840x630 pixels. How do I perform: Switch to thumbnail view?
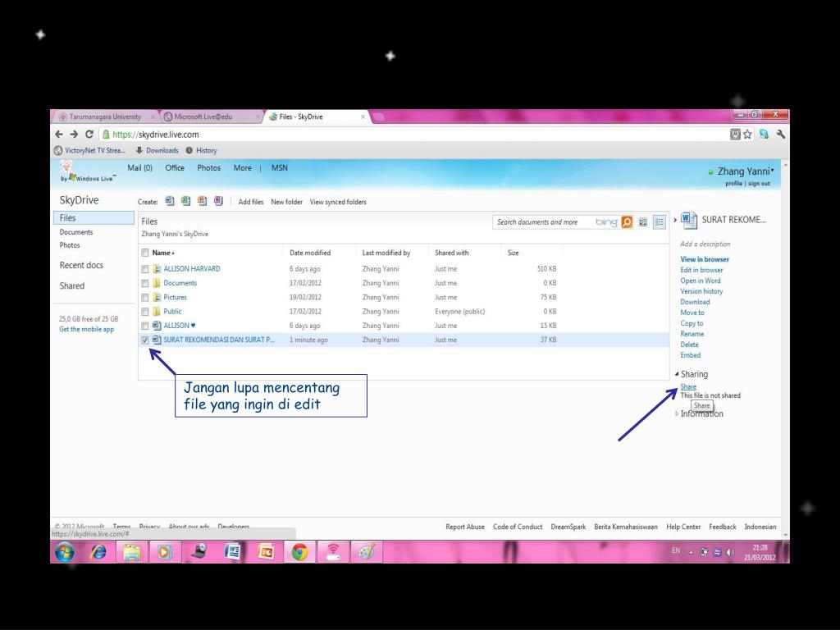click(x=643, y=221)
